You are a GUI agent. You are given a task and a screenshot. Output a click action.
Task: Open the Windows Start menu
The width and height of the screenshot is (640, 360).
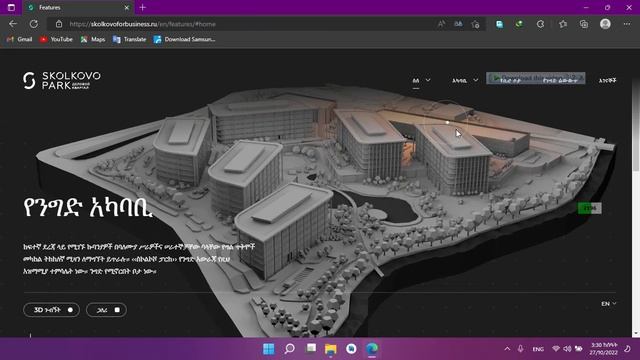(269, 349)
